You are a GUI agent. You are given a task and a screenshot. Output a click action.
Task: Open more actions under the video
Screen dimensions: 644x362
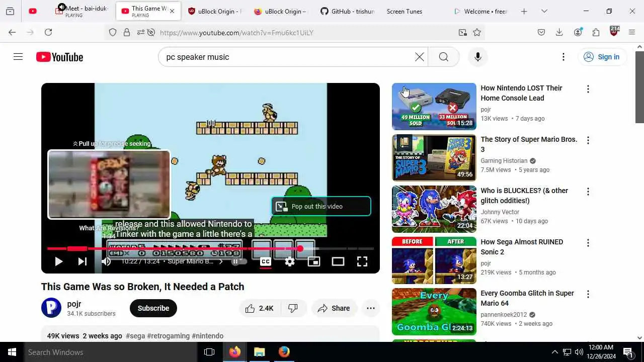(x=371, y=308)
